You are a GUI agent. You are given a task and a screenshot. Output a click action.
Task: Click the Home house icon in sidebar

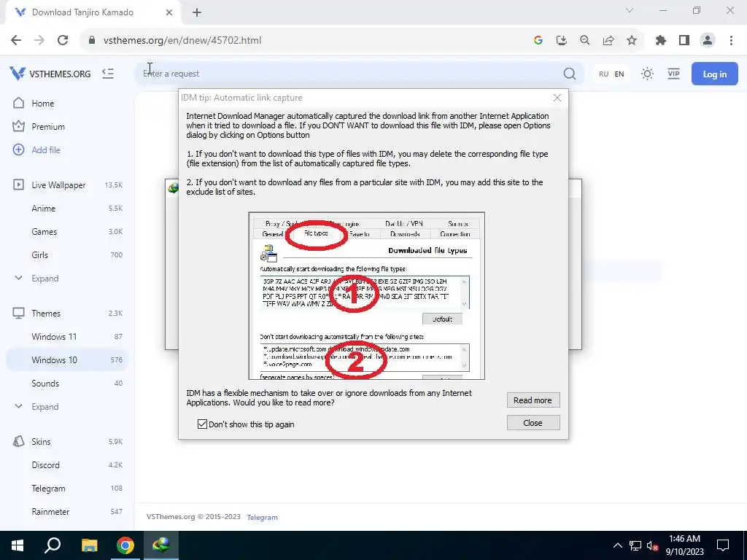coord(18,103)
